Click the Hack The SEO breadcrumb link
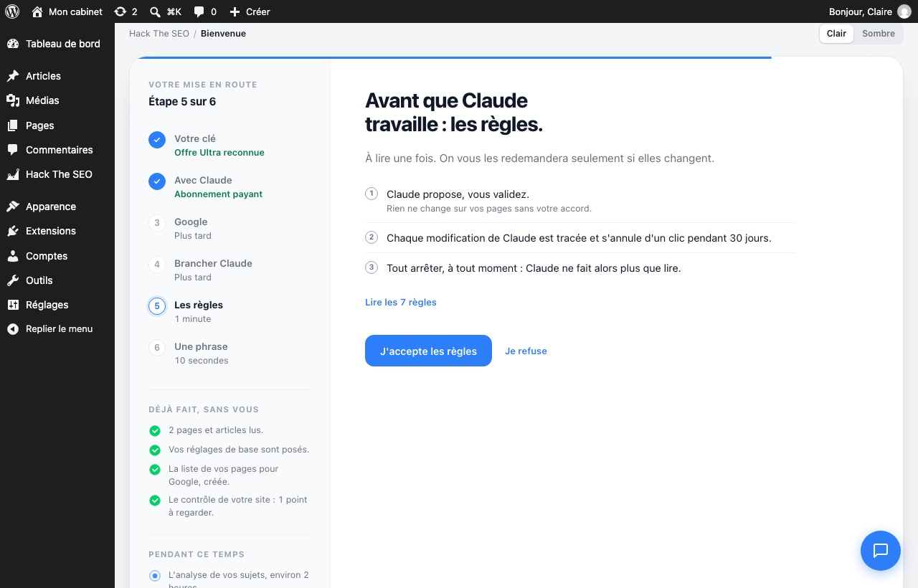 (x=159, y=34)
